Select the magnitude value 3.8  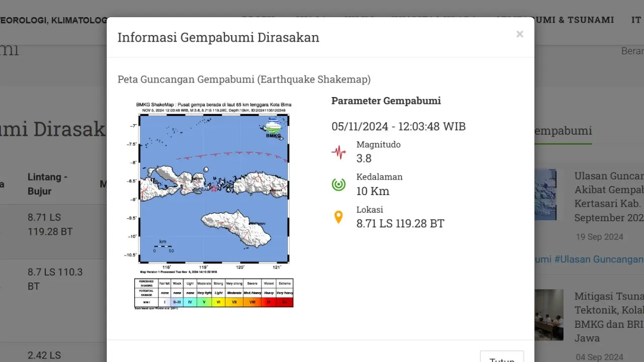[x=364, y=158]
